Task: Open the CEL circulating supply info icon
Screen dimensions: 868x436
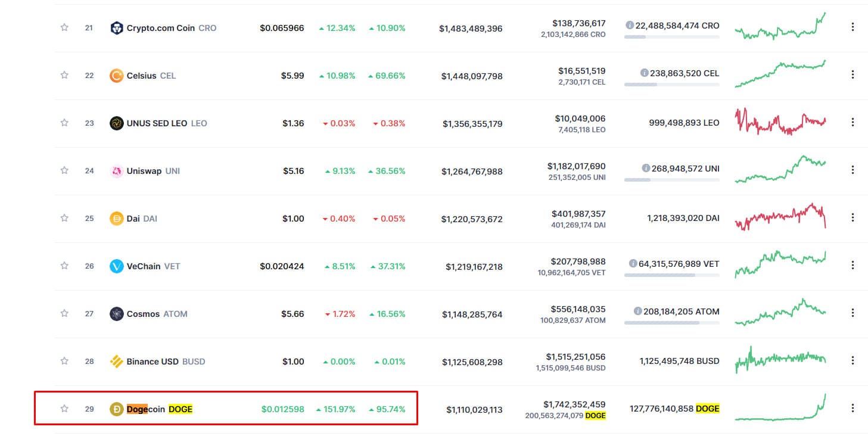Action: (x=644, y=73)
